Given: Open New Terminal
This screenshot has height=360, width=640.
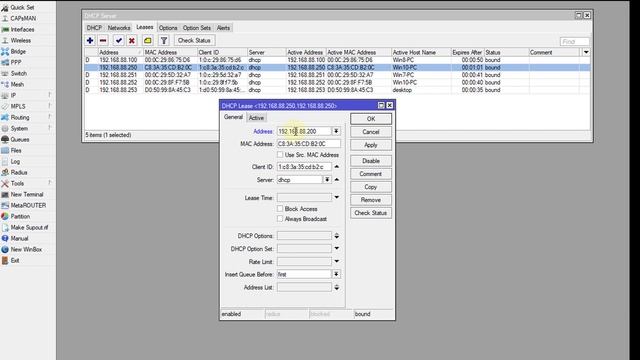Looking at the screenshot, I should (27, 194).
